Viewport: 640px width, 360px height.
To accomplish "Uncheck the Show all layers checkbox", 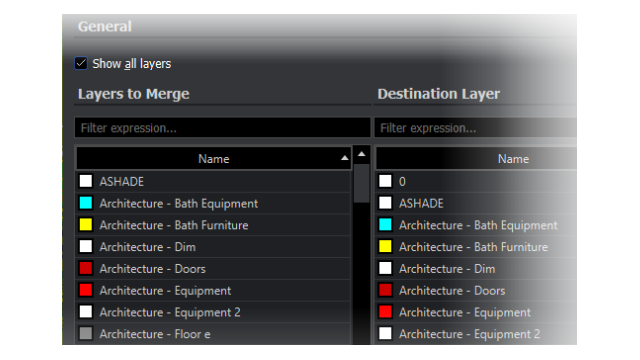I will click(x=81, y=64).
